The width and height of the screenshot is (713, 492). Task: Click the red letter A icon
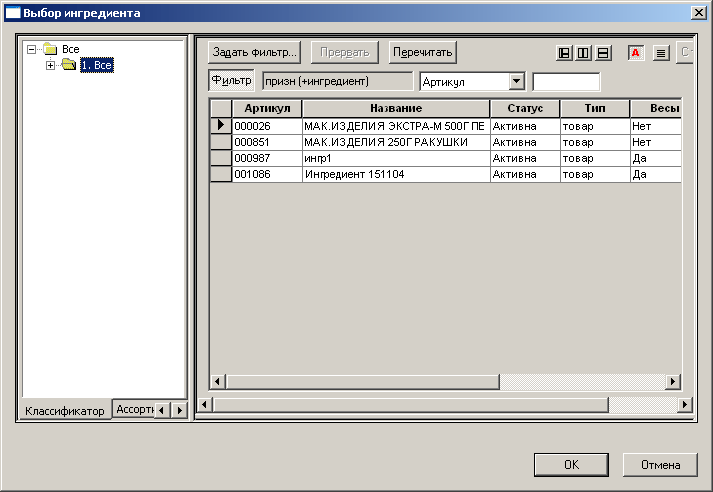click(x=636, y=53)
